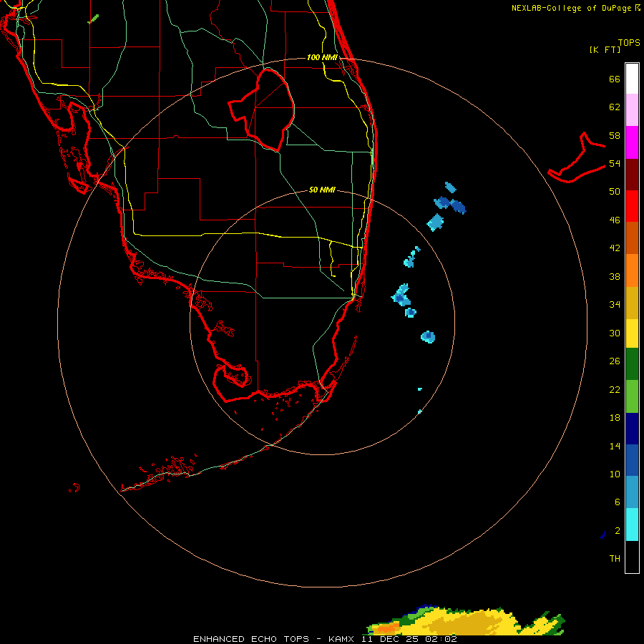Click Lake Okeechobee outline on map

[x=262, y=109]
